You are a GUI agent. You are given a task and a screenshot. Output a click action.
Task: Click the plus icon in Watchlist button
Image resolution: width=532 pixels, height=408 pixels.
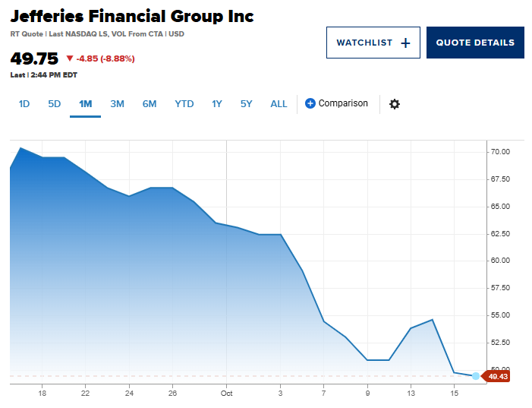[x=405, y=43]
